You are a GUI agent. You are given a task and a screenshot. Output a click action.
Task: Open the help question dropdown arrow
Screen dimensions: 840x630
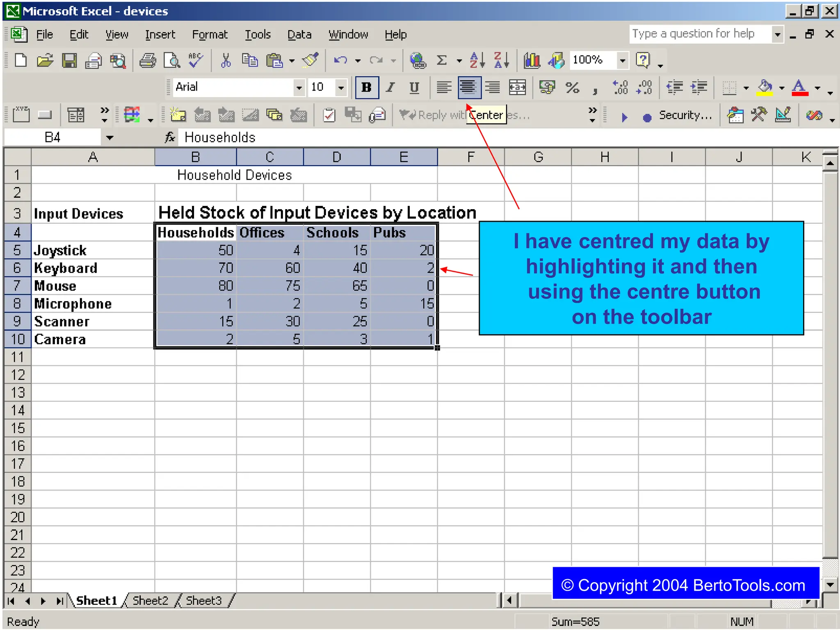coord(660,66)
